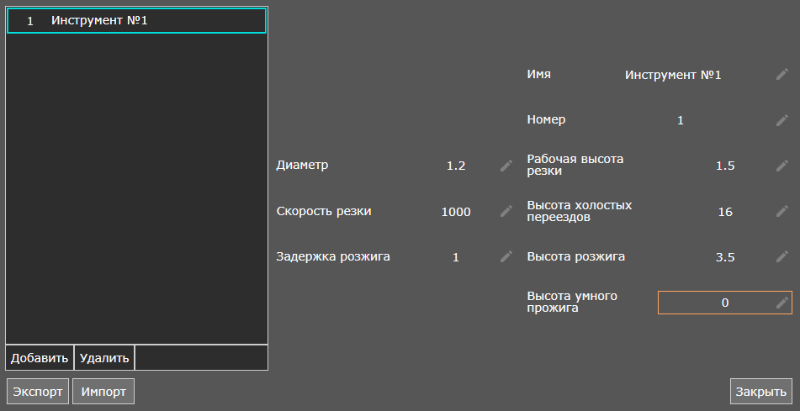This screenshot has width=800, height=411.
Task: Click the Имя value Инструмент №1
Action: click(x=673, y=75)
